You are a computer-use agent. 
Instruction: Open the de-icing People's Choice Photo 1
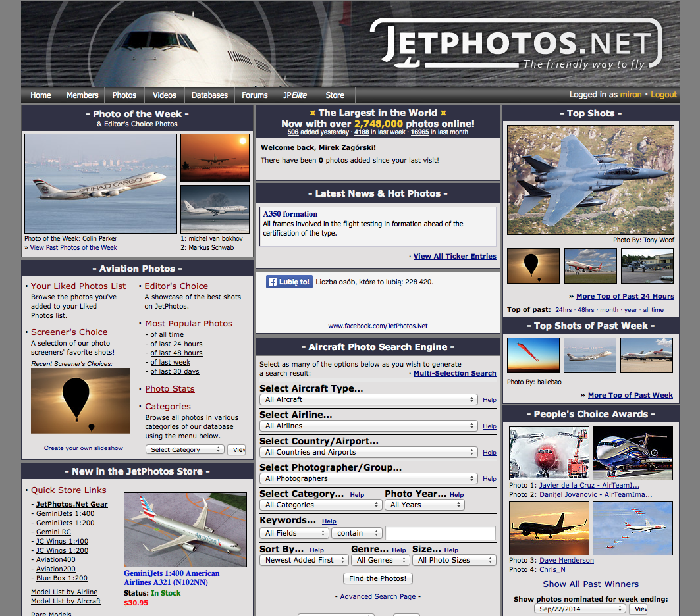click(x=549, y=453)
